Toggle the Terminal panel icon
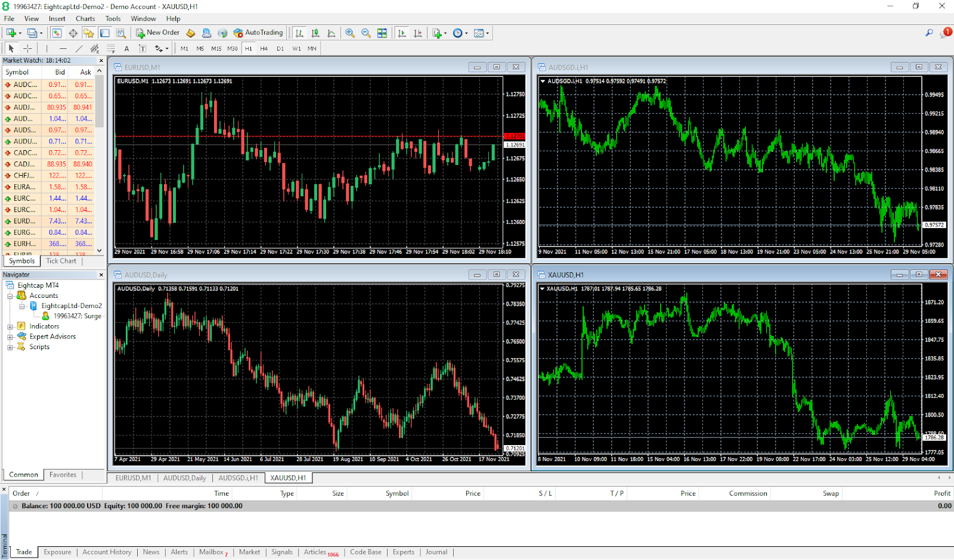The width and height of the screenshot is (954, 560). pos(105,33)
